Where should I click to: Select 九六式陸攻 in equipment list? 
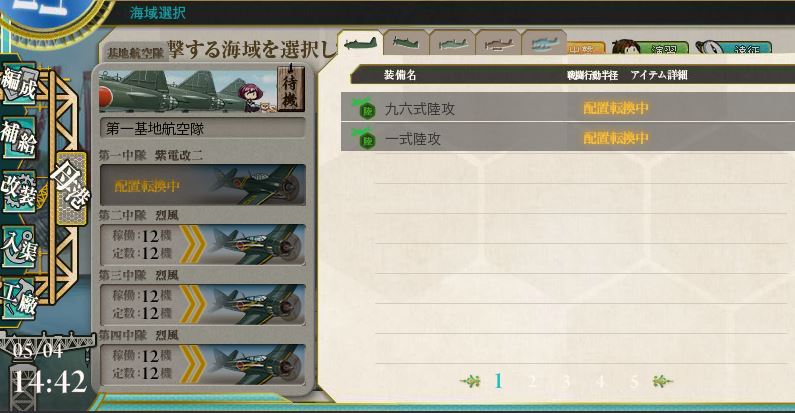tap(568, 107)
